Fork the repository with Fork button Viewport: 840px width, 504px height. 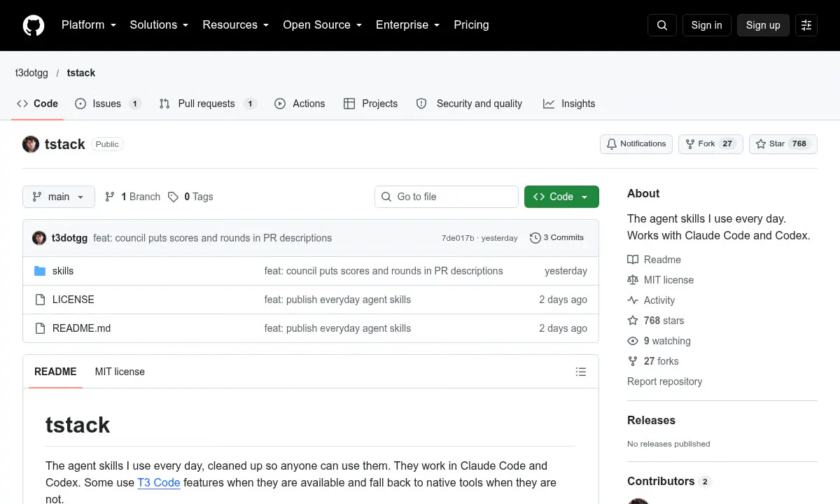click(710, 144)
